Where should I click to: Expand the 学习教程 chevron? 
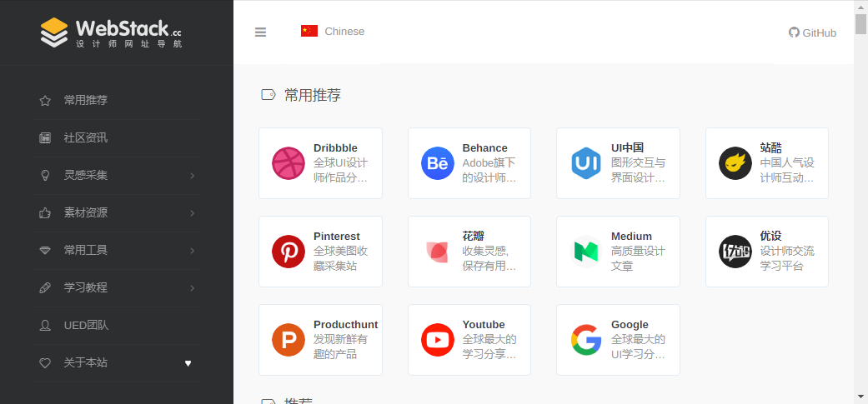tap(192, 288)
